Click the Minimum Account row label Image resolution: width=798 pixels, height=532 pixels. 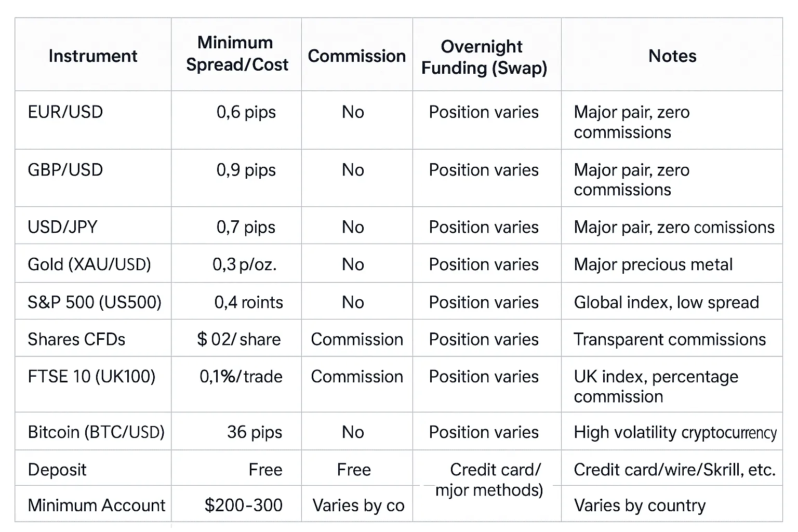point(97,505)
